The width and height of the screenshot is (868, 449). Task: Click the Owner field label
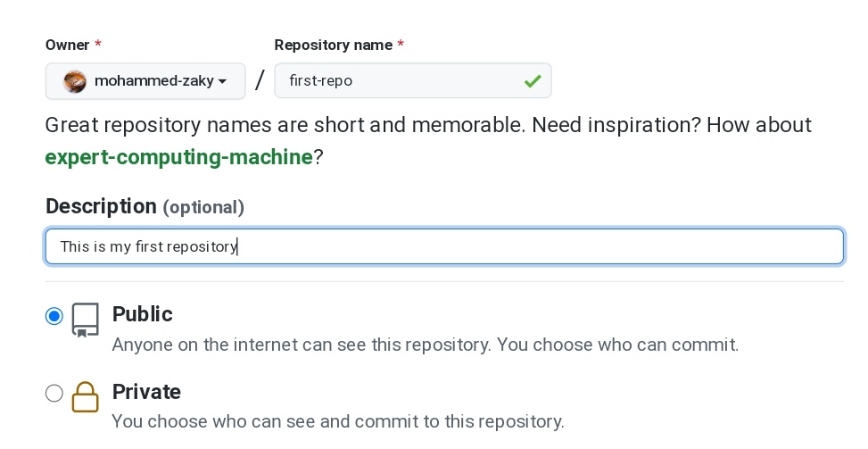coord(68,45)
